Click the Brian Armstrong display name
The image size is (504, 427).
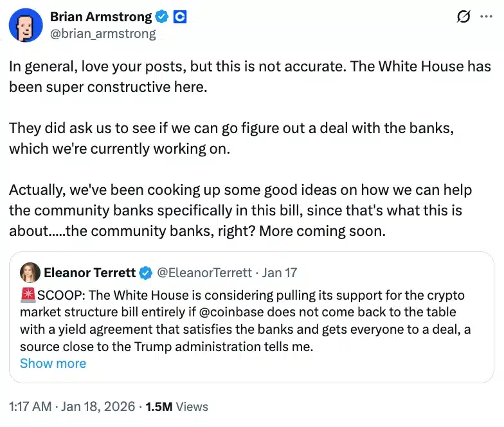101,17
